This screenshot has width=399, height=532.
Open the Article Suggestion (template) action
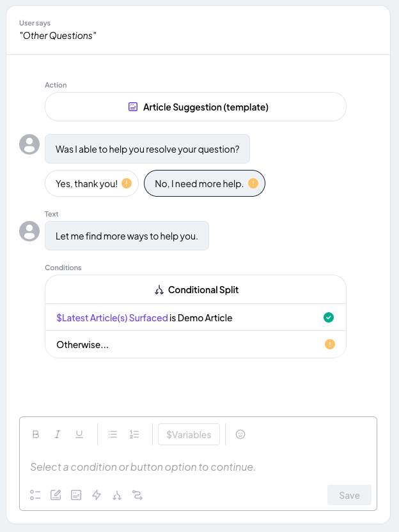tap(196, 107)
